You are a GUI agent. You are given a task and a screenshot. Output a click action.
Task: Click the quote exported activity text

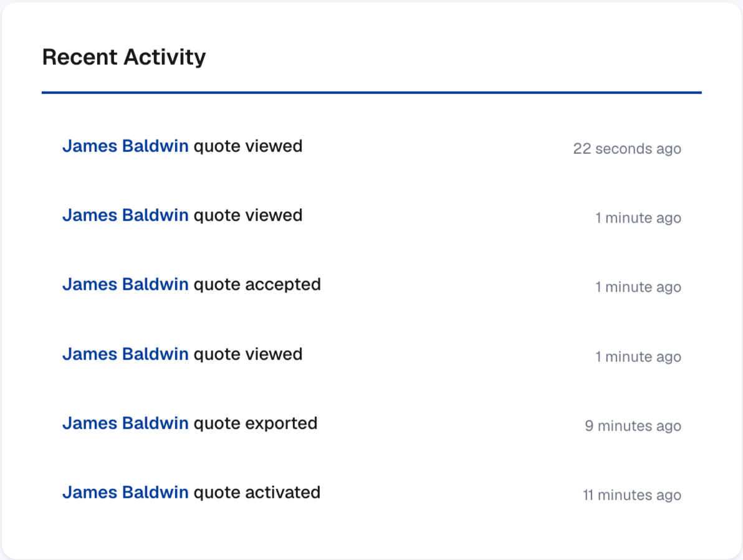click(x=256, y=423)
